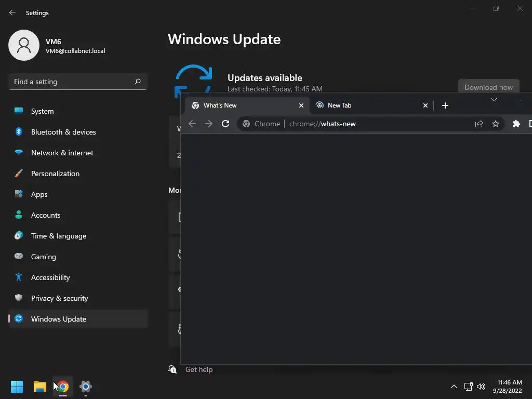This screenshot has height=399, width=532.
Task: Open Chrome tab search dropdown chevron
Action: pos(494,100)
